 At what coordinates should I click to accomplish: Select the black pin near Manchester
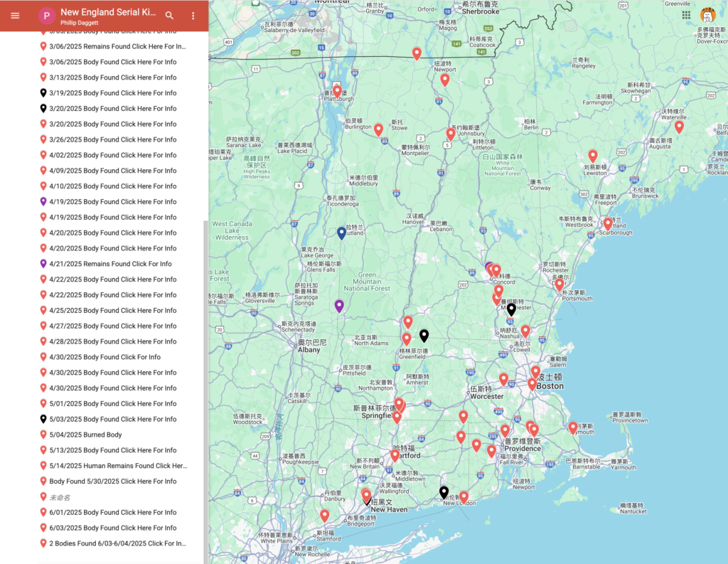[511, 309]
